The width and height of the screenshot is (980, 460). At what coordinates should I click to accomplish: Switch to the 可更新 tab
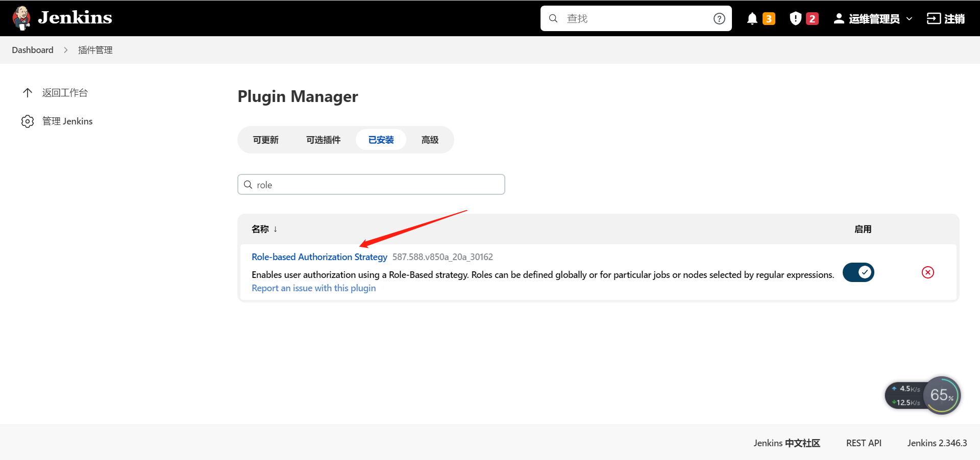266,140
